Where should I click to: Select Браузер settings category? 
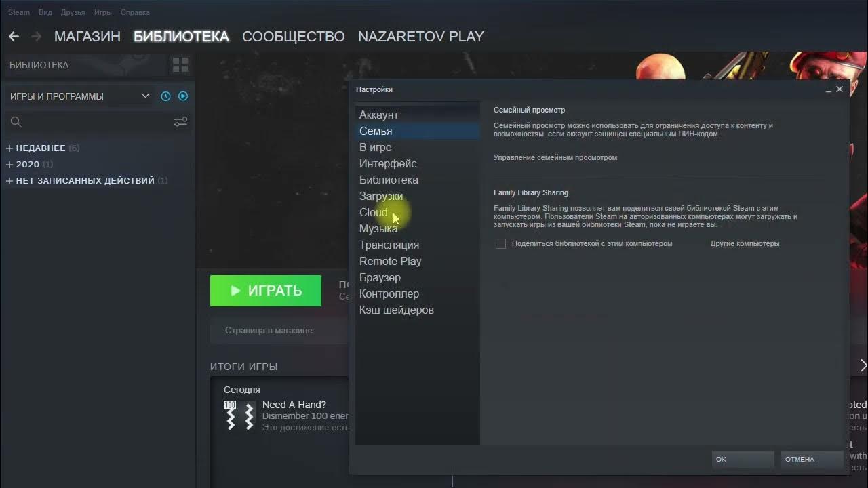click(x=417, y=277)
